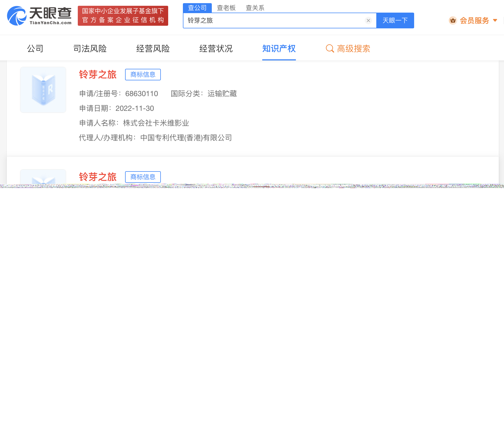The width and height of the screenshot is (504, 437).
Task: Click the red 官方备案企业征信机构 banner
Action: (x=123, y=16)
